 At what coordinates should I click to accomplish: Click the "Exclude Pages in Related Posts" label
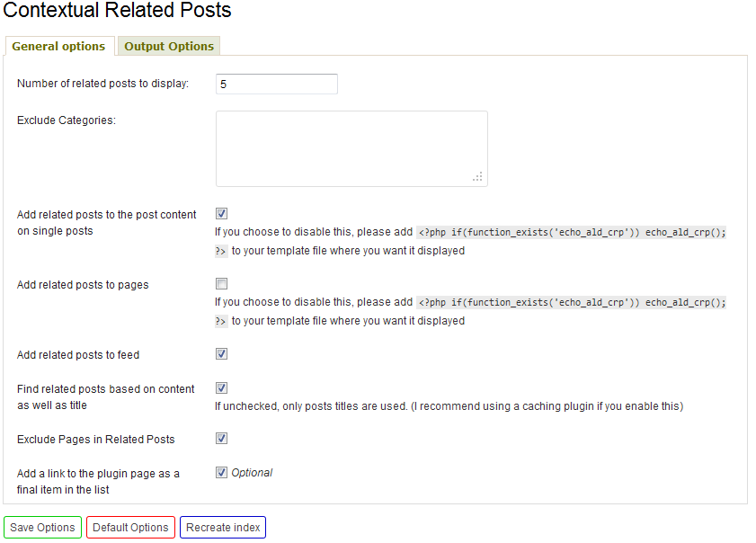click(95, 440)
